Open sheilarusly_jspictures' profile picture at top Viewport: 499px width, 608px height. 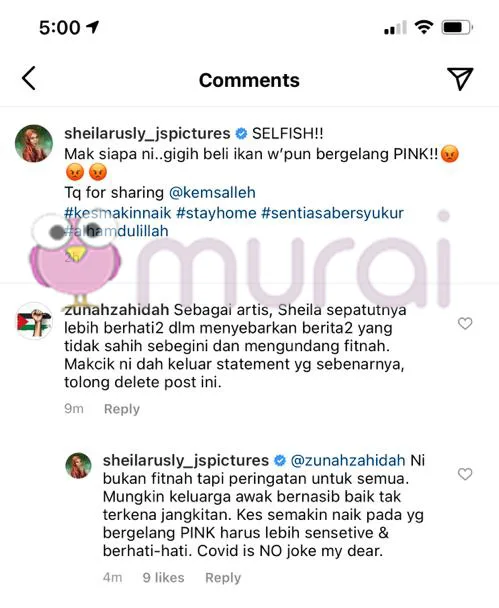click(34, 143)
